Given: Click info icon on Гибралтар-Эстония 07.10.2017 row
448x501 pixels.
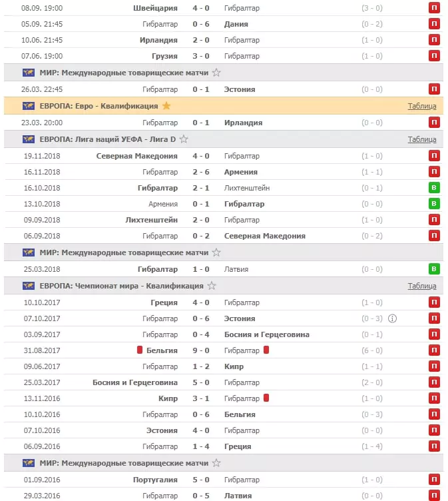Looking at the screenshot, I should [392, 318].
